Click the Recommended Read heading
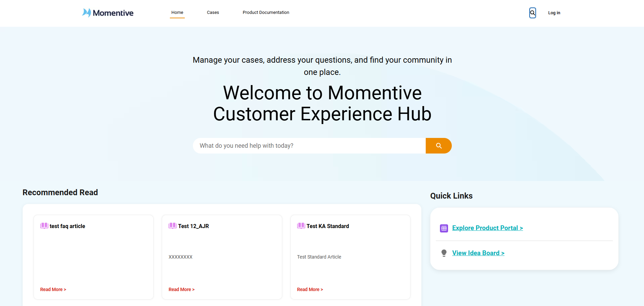Screen dimensions: 644x306 [60, 192]
